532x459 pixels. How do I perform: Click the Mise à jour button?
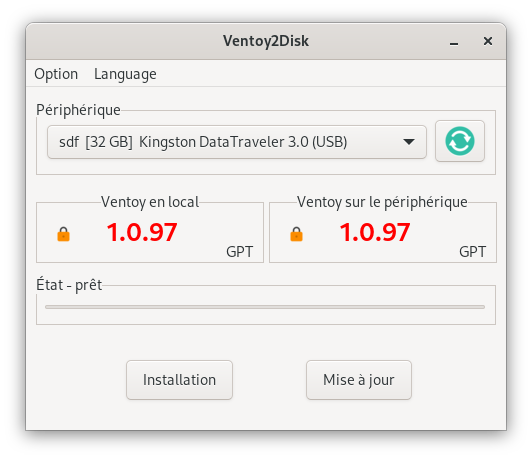click(359, 380)
